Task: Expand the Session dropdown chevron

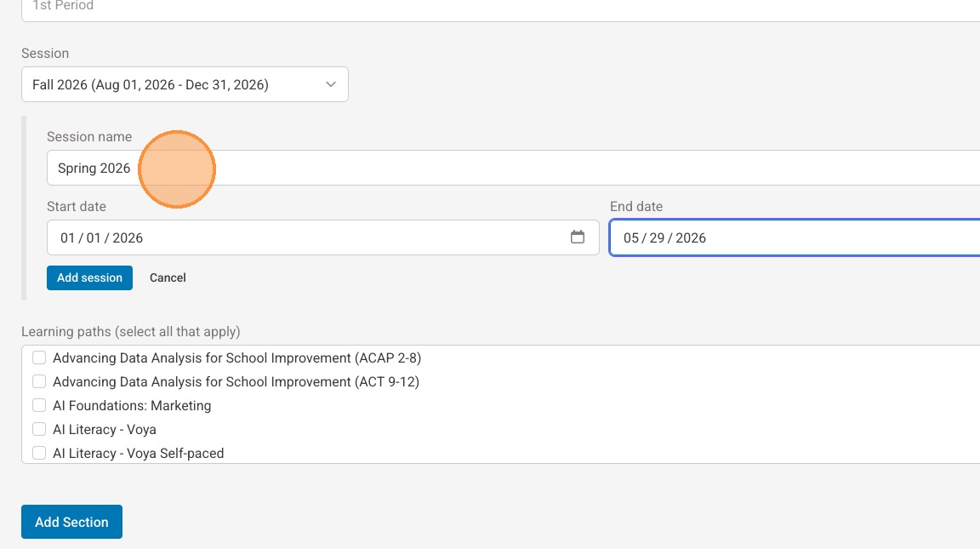Action: [x=331, y=84]
